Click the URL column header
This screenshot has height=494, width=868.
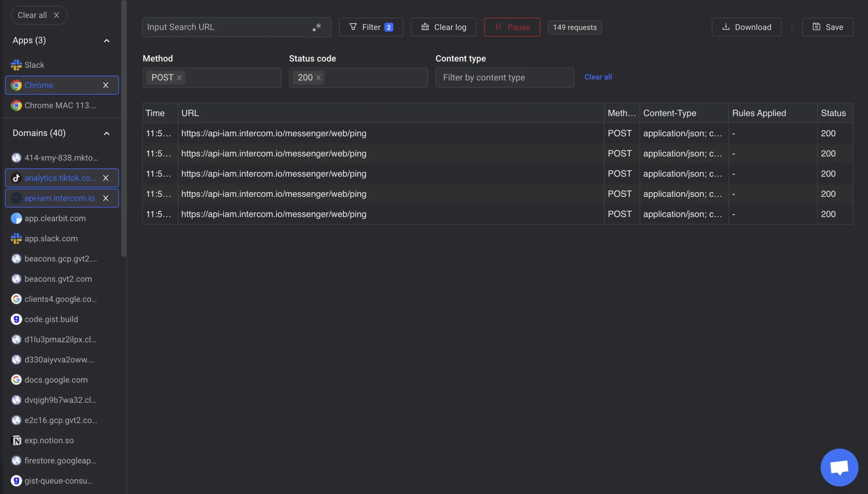[x=391, y=113]
